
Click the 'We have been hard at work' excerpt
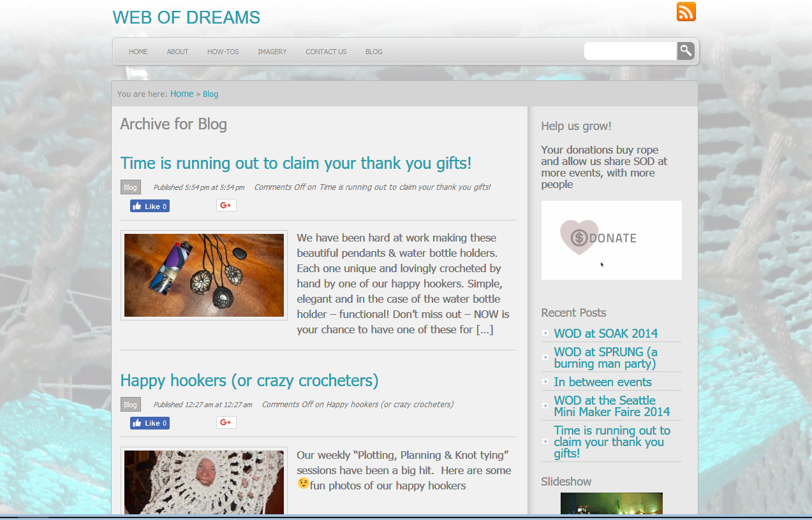tap(403, 284)
